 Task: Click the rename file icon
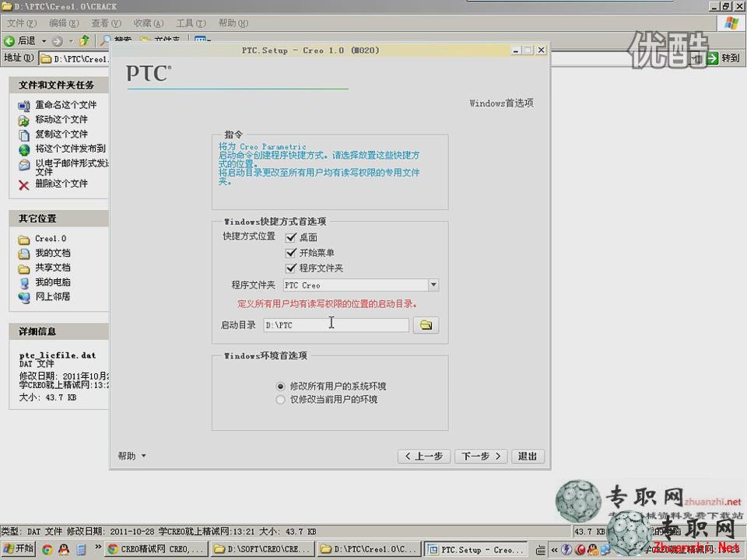pos(24,105)
